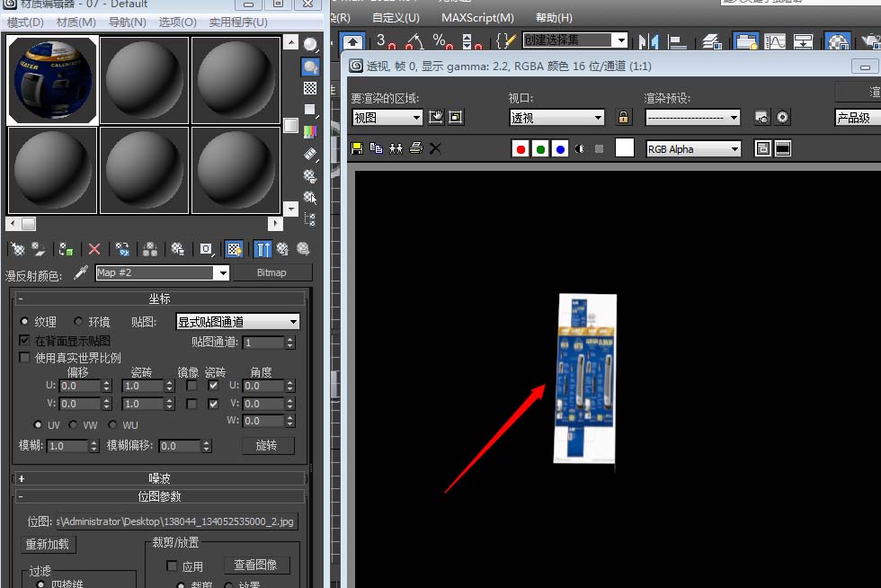This screenshot has width=881, height=588.
Task: Select the WU radio button
Action: click(113, 424)
